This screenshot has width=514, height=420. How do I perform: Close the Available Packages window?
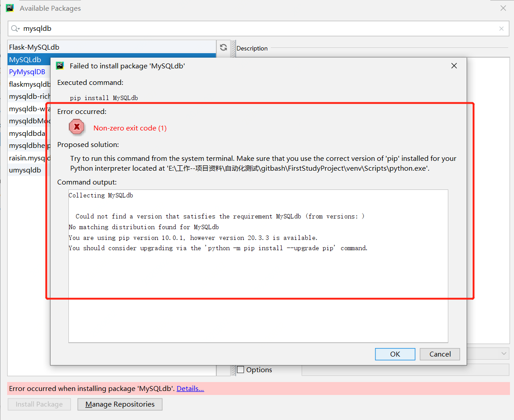pyautogui.click(x=503, y=8)
